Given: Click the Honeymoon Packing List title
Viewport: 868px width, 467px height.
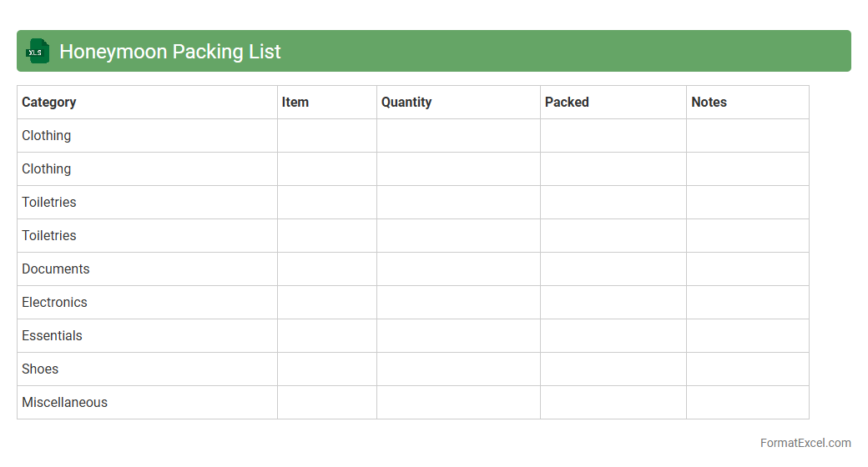Looking at the screenshot, I should click(169, 52).
